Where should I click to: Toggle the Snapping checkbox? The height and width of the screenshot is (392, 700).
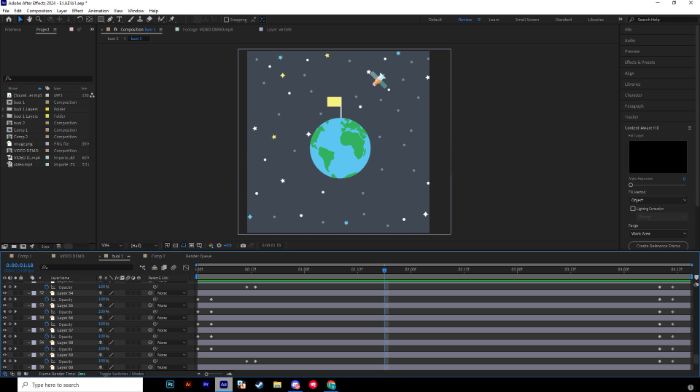(x=226, y=20)
